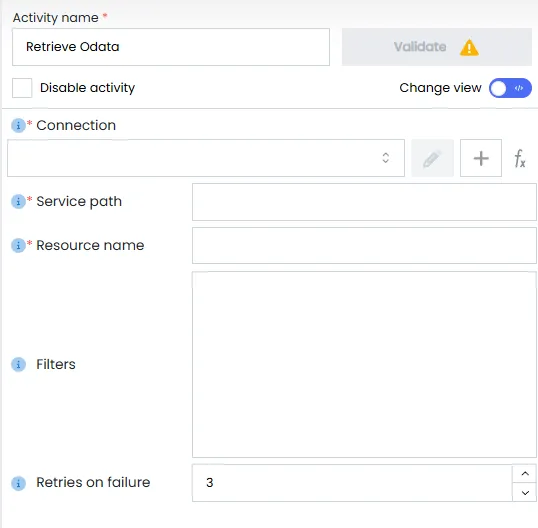Click the Connection dropdown up-down arrows
538x528 pixels.
(385, 158)
